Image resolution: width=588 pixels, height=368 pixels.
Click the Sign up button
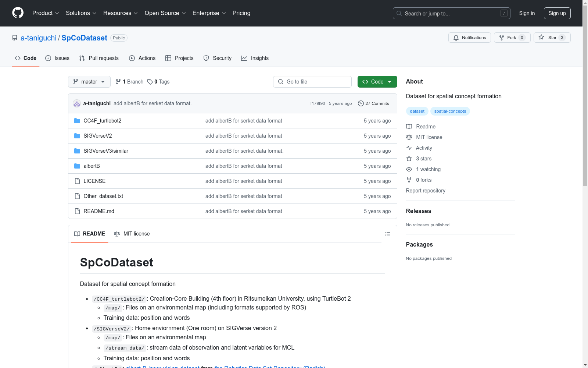coord(557,13)
